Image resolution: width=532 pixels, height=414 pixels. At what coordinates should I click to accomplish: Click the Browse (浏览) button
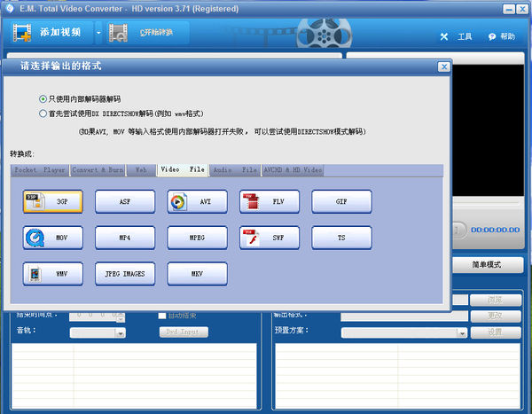pyautogui.click(x=496, y=300)
